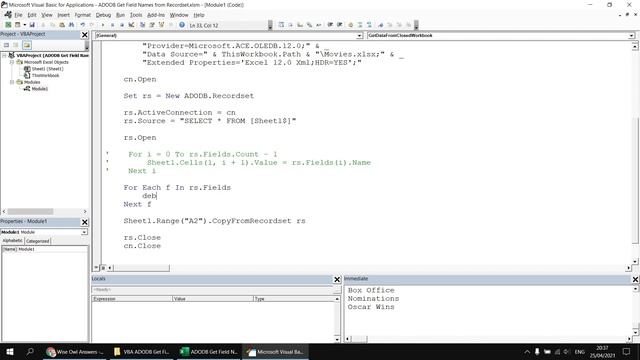Collapse the Modules folder node

coord(12,82)
